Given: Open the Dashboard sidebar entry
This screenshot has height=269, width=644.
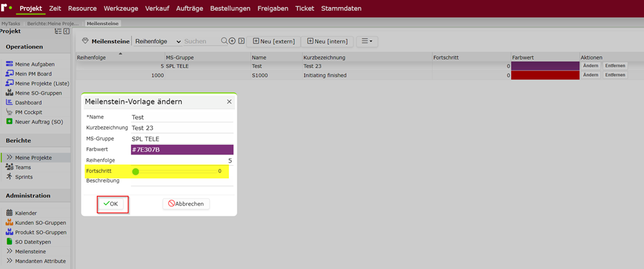Looking at the screenshot, I should tap(24, 102).
